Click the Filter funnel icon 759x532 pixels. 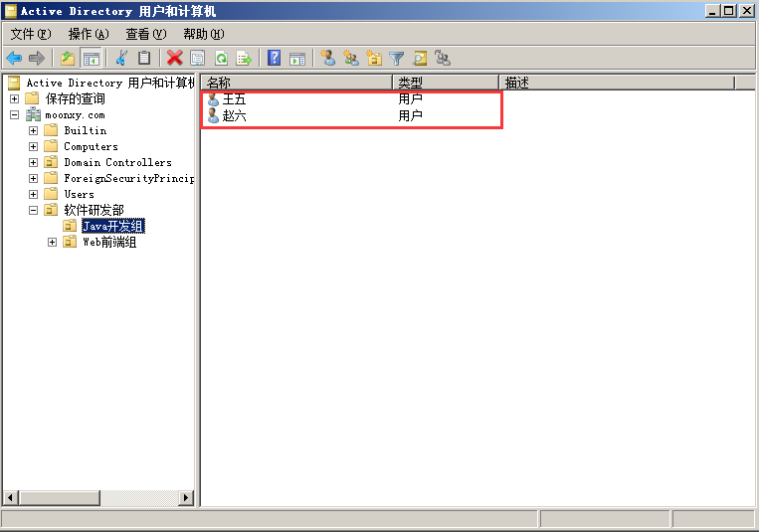[397, 59]
